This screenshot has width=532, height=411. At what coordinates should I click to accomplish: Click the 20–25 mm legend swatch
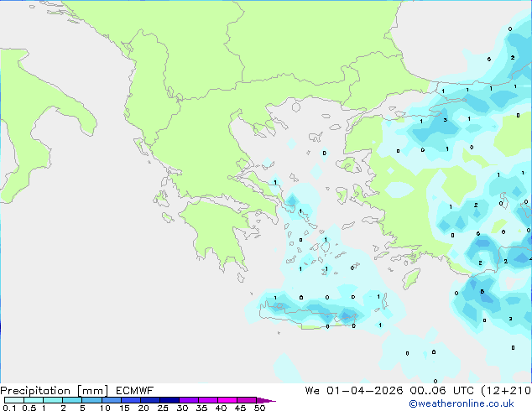tap(149, 400)
